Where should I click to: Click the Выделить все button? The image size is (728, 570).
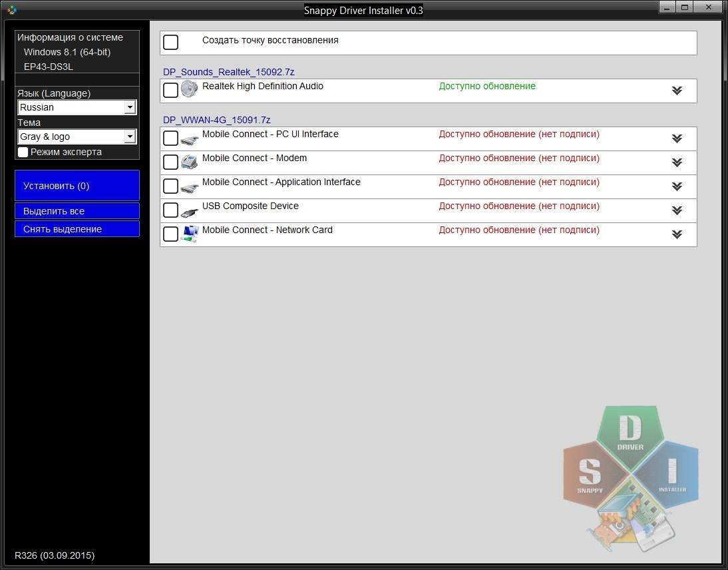[x=77, y=211]
